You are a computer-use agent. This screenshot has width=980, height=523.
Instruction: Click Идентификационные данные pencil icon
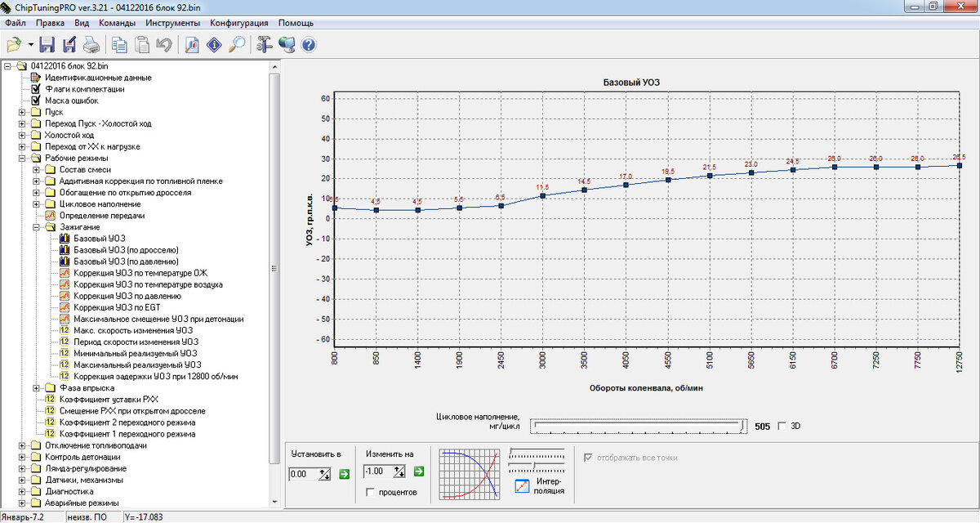pyautogui.click(x=37, y=78)
